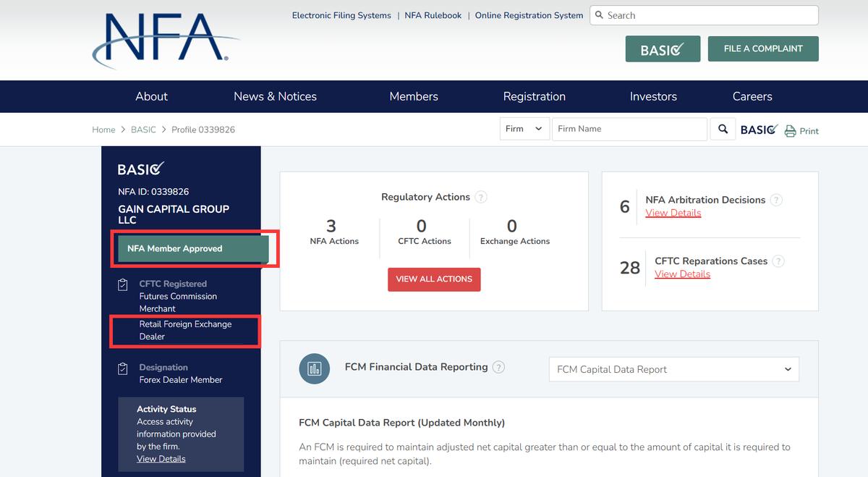The height and width of the screenshot is (477, 868).
Task: Click the FILE A COMPLAINT button
Action: pyautogui.click(x=763, y=48)
